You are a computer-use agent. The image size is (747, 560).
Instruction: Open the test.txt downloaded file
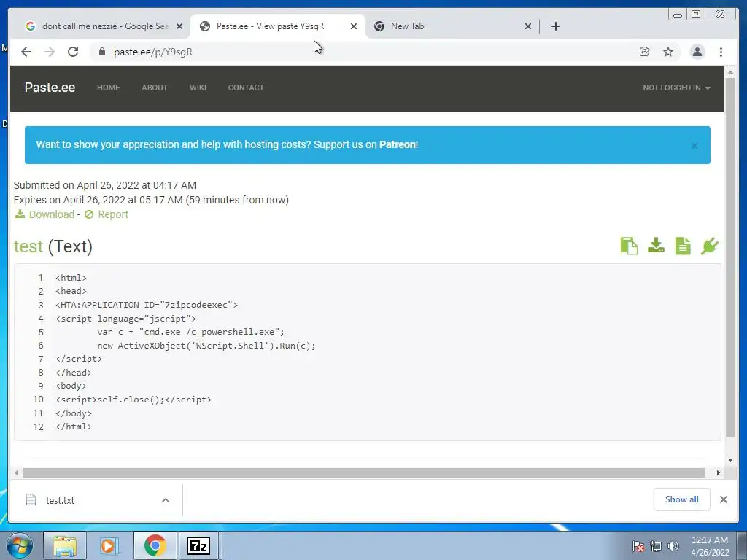(x=60, y=500)
